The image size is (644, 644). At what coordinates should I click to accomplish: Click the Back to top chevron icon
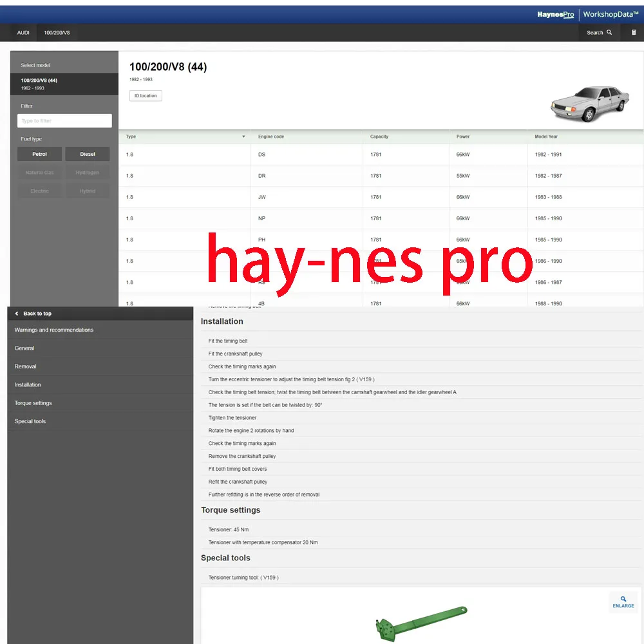[x=16, y=314]
